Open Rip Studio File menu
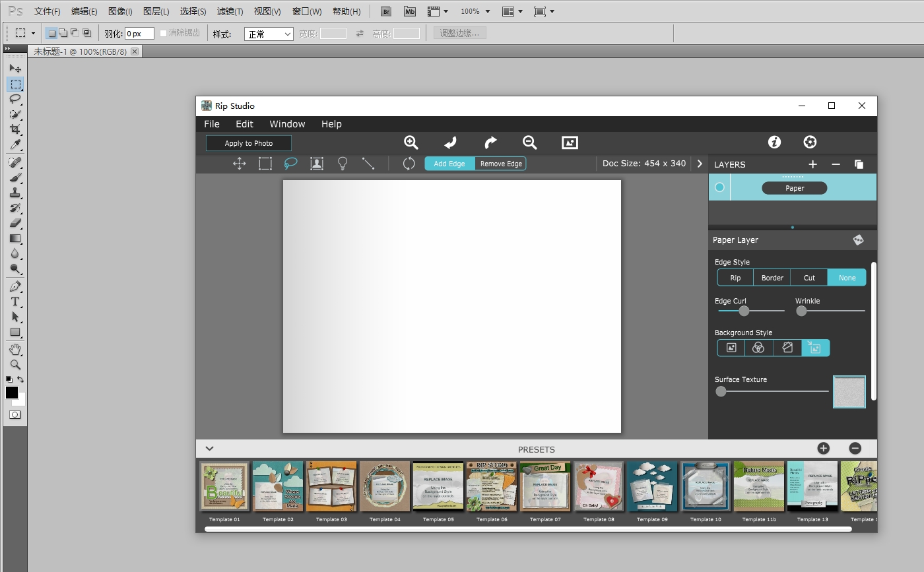Viewport: 924px width, 572px height. click(212, 124)
